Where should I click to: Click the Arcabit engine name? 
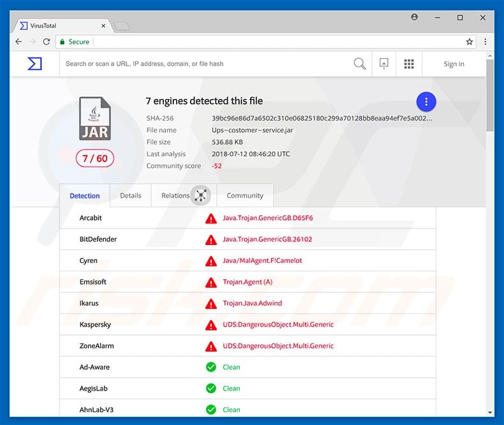[x=91, y=218]
